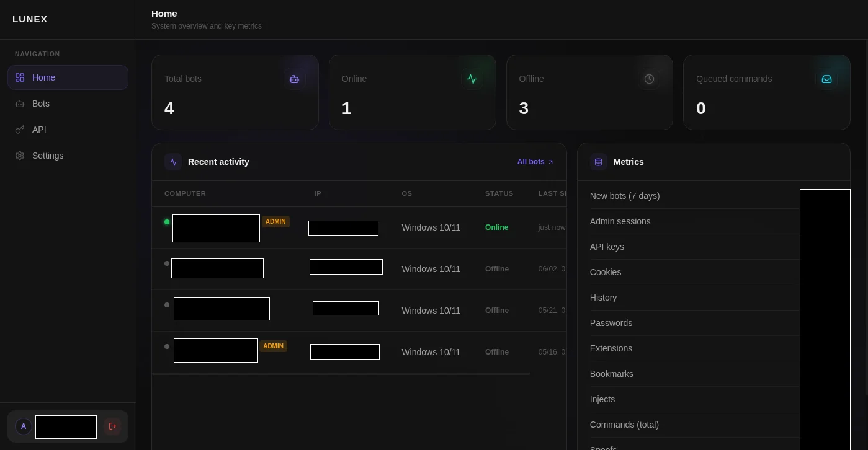Click the LUNEX logo text
This screenshot has height=450, width=868.
[30, 19]
